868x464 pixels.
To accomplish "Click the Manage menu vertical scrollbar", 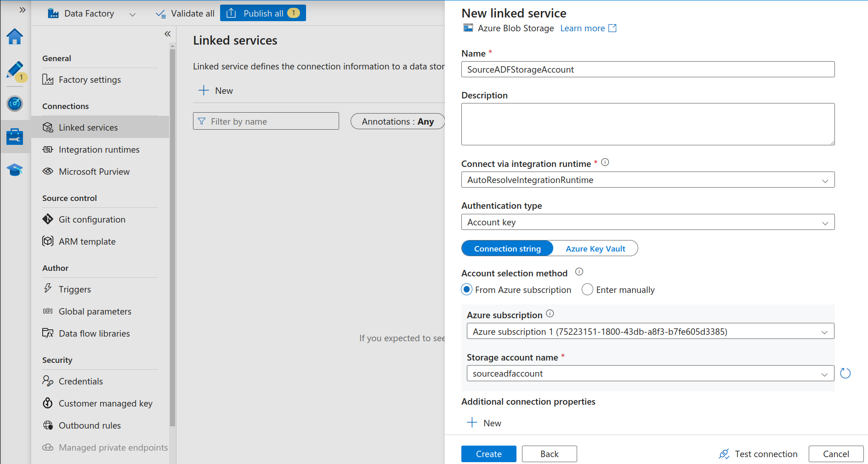I will click(x=172, y=238).
